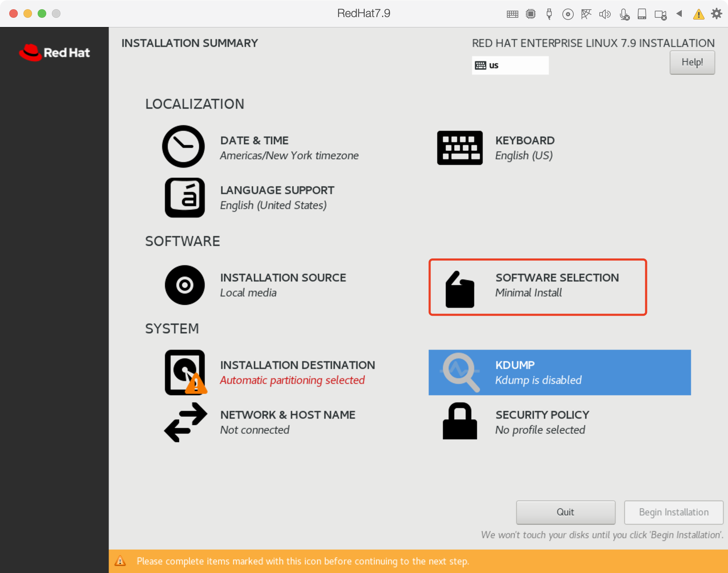Image resolution: width=728 pixels, height=573 pixels.
Task: Click the Help! button
Action: click(x=692, y=63)
